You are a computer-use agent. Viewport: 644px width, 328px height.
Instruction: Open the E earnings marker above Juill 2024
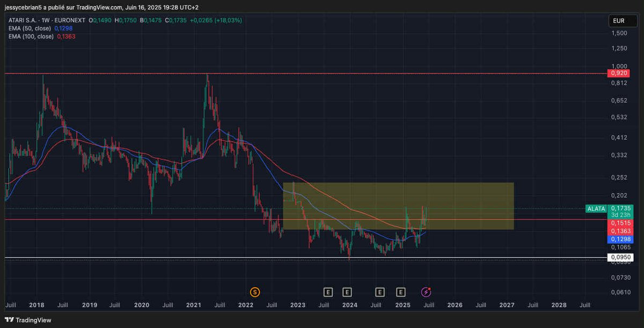[379, 292]
